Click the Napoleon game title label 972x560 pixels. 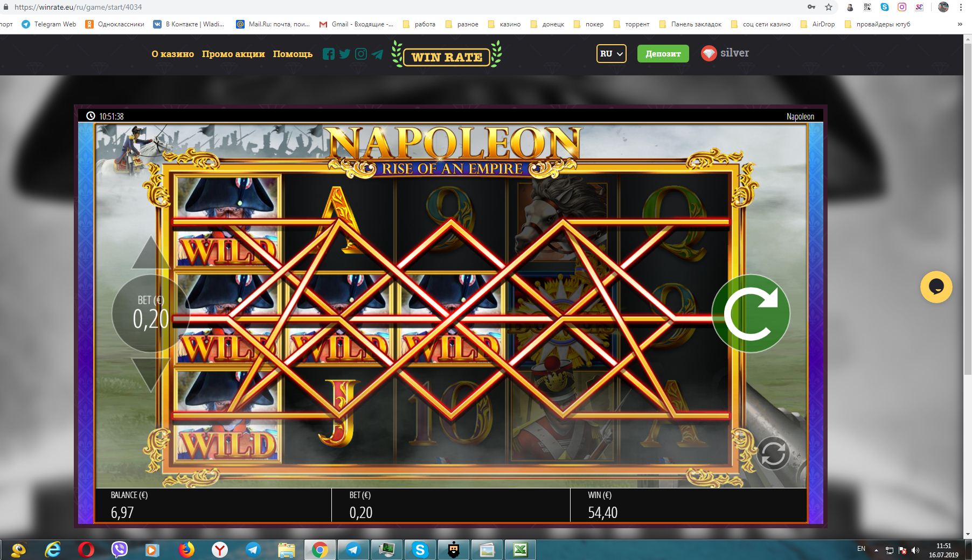(x=800, y=116)
